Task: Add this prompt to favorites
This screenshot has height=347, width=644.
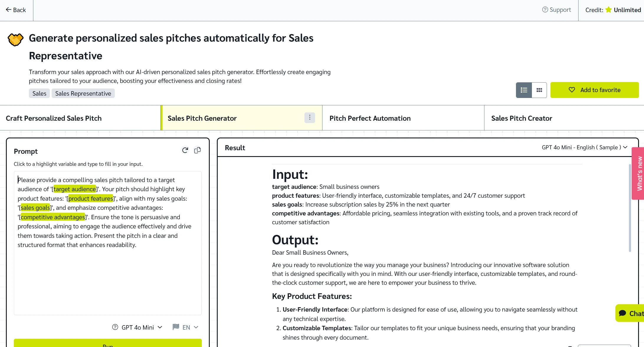Action: [594, 90]
